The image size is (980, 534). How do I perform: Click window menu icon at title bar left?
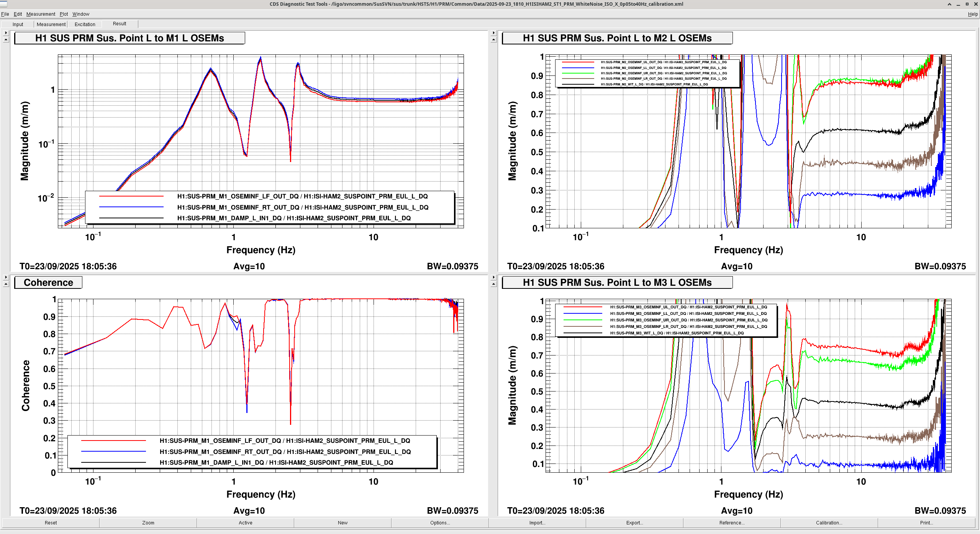(3, 4)
